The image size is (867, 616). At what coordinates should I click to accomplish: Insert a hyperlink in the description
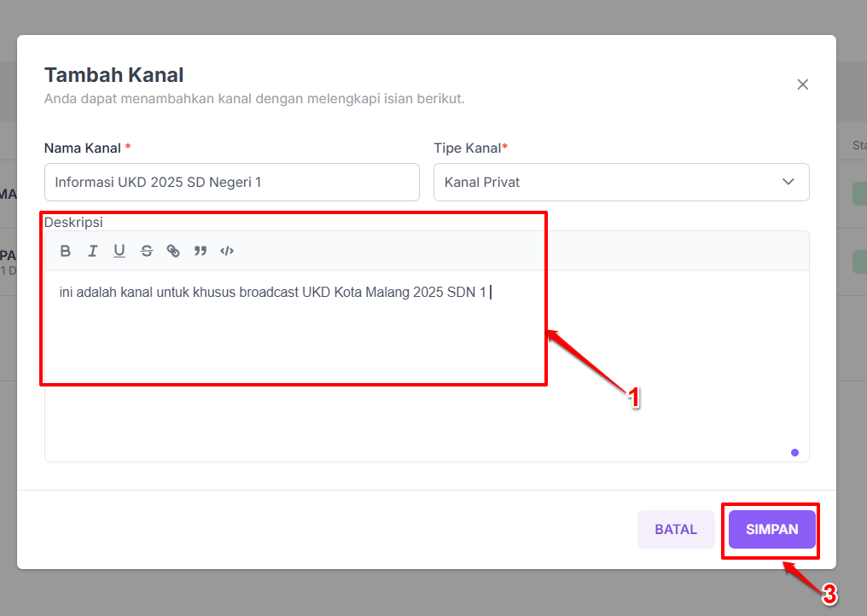point(173,251)
